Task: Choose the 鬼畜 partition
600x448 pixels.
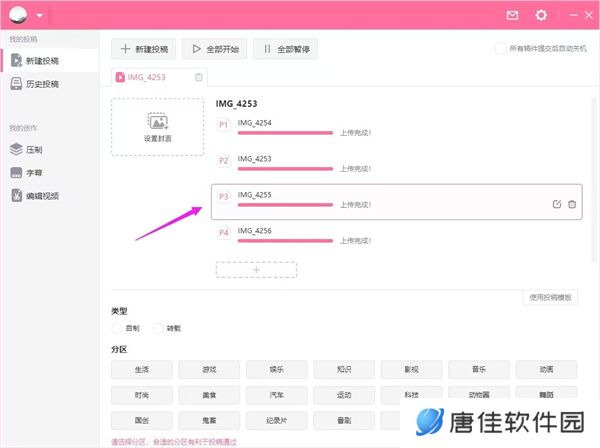Action: [x=209, y=421]
